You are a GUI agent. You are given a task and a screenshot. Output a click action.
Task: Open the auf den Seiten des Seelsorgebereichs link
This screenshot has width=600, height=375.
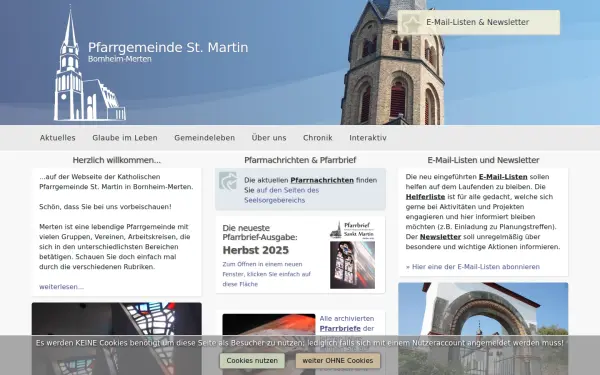[282, 195]
